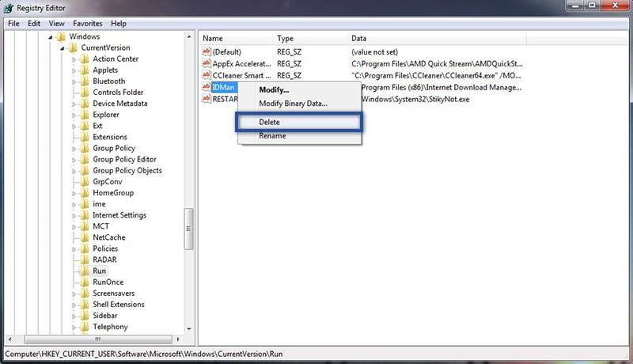633x364 pixels.
Task: Select the Group Policy Objects key
Action: (127, 171)
